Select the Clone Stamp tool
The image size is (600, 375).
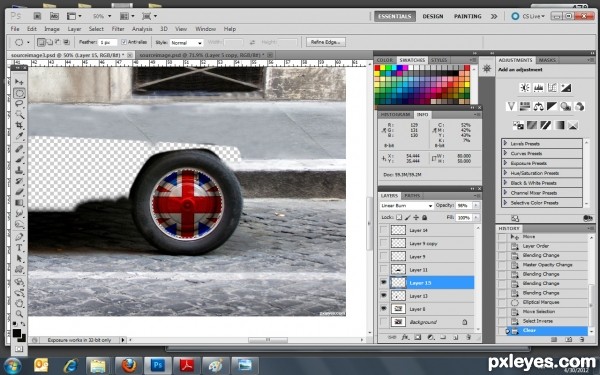pyautogui.click(x=19, y=171)
